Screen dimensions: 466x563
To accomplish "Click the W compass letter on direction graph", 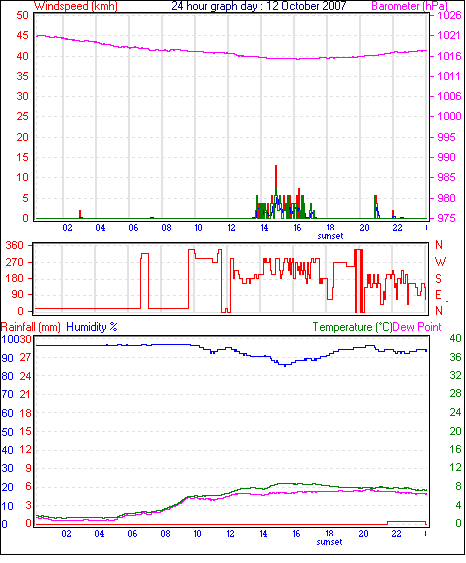I will (440, 261).
